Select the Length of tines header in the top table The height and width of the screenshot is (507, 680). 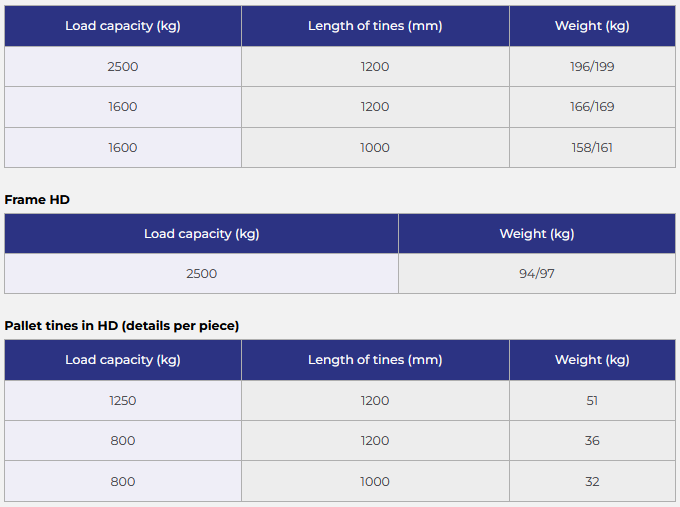tap(375, 26)
